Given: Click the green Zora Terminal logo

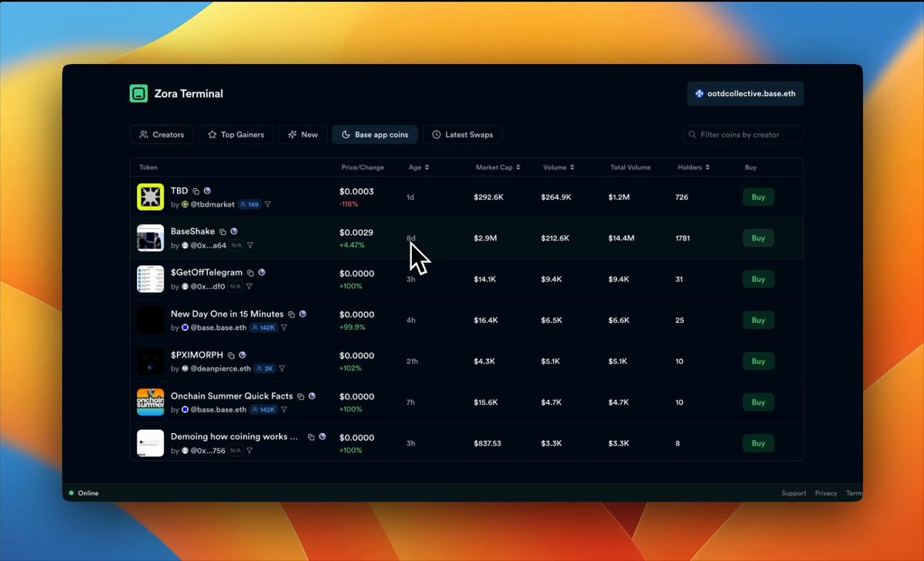Looking at the screenshot, I should (x=139, y=93).
